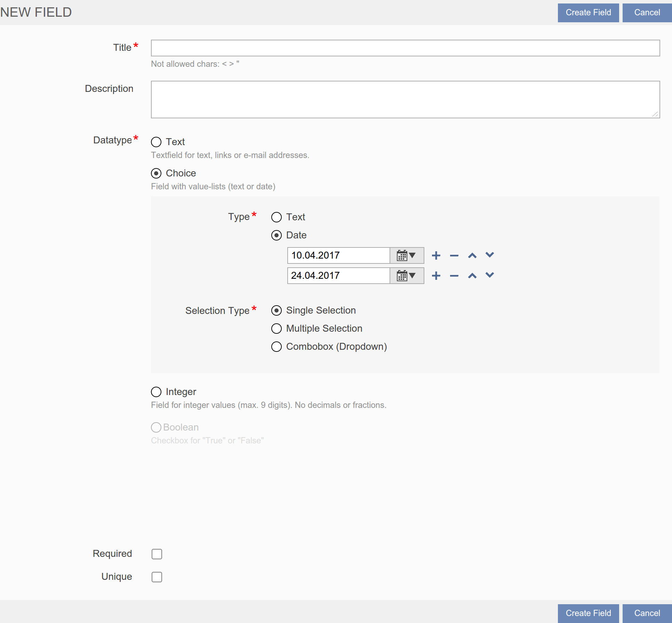Image resolution: width=672 pixels, height=623 pixels.
Task: Tick the Unique checkbox
Action: tap(157, 577)
